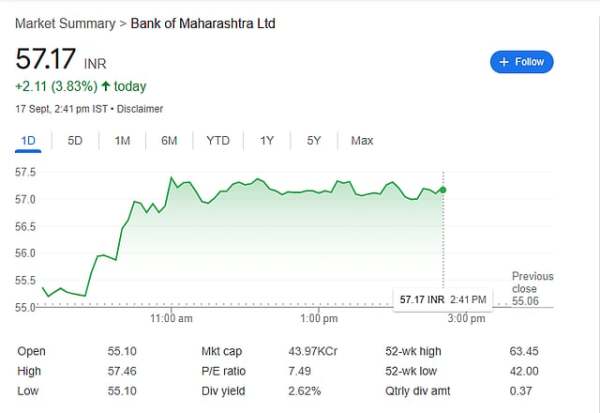Switch to the 5Y chart tab
Viewport: 600px width, 413px height.
click(x=314, y=141)
